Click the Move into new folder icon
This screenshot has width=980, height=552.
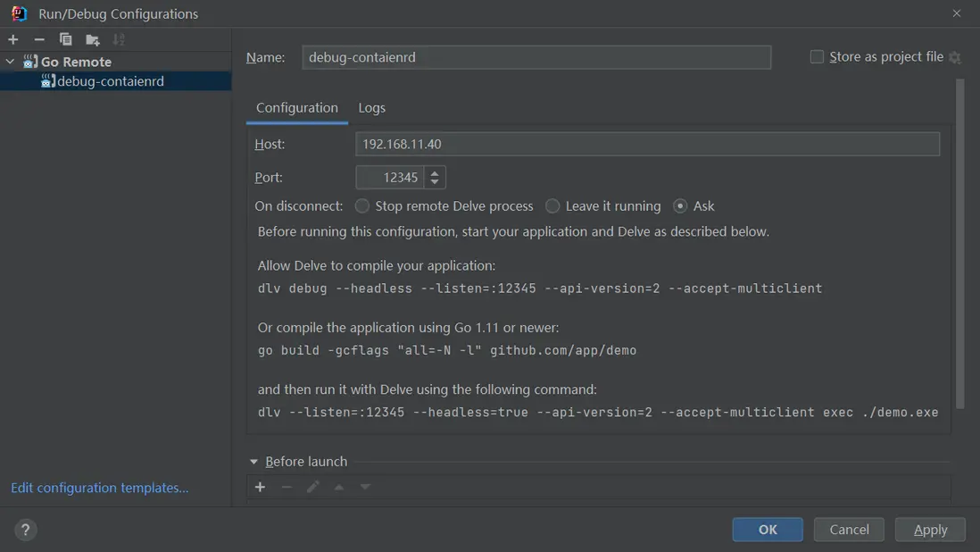92,39
